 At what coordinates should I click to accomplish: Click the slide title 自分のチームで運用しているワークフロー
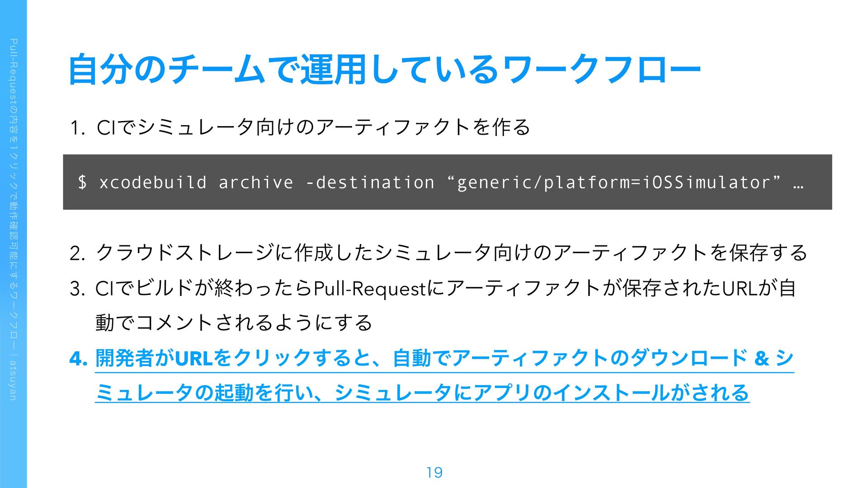[384, 69]
